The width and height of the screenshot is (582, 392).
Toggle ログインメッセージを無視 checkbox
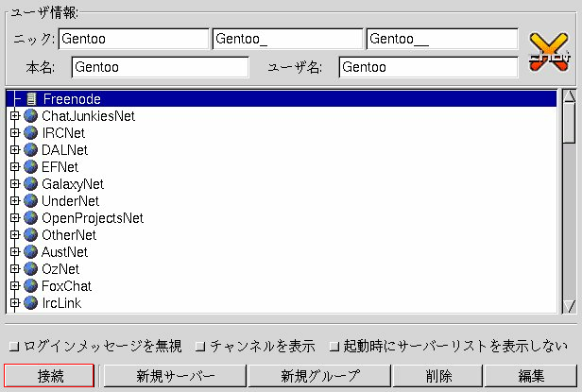click(x=14, y=347)
